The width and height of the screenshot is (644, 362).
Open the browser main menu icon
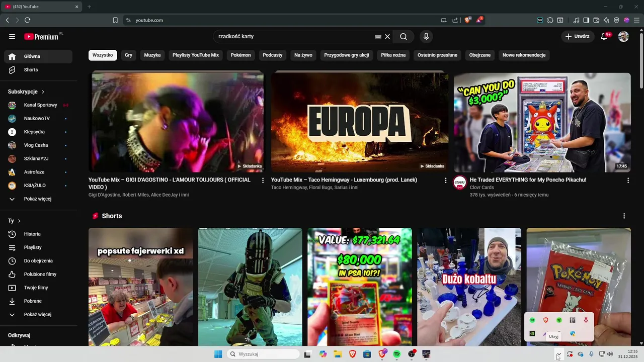(636, 20)
